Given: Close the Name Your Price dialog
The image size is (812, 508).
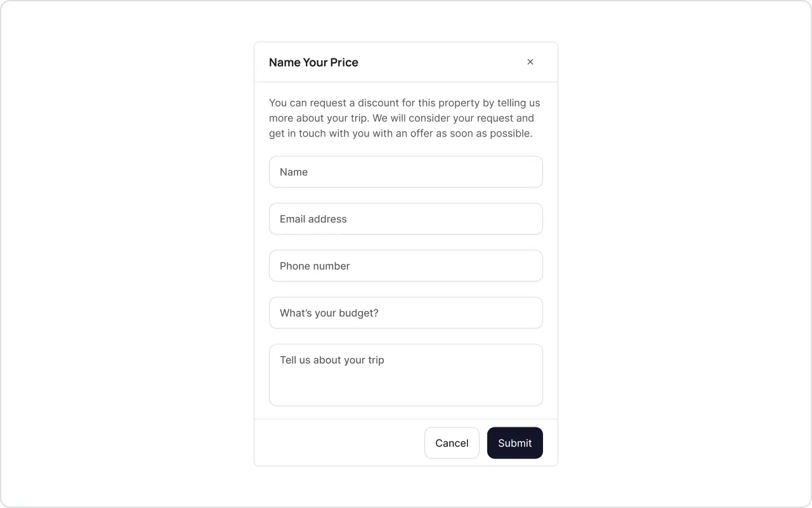Looking at the screenshot, I should pyautogui.click(x=530, y=62).
